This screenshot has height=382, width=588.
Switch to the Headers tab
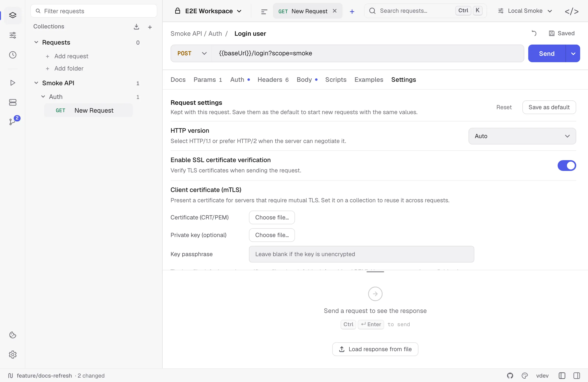(x=273, y=80)
